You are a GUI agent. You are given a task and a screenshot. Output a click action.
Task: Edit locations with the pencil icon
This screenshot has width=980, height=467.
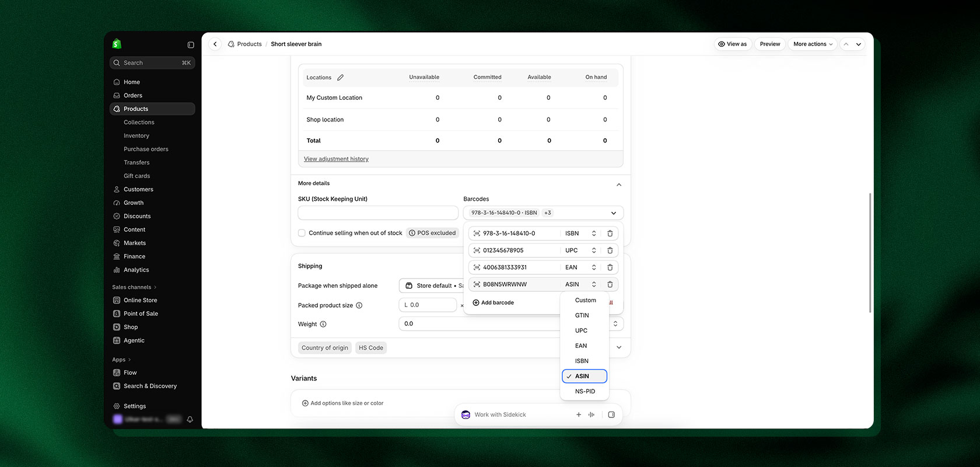point(341,78)
